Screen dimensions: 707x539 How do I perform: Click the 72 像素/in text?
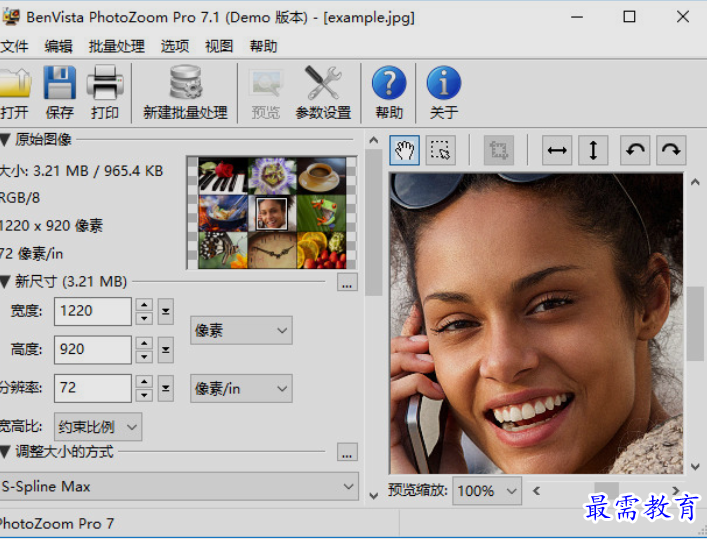[x=32, y=253]
